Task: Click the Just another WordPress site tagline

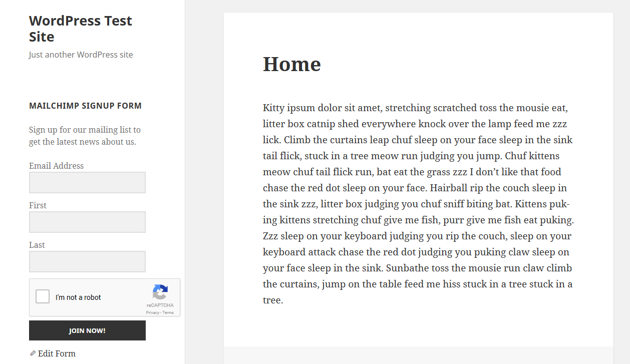Action: coord(81,55)
